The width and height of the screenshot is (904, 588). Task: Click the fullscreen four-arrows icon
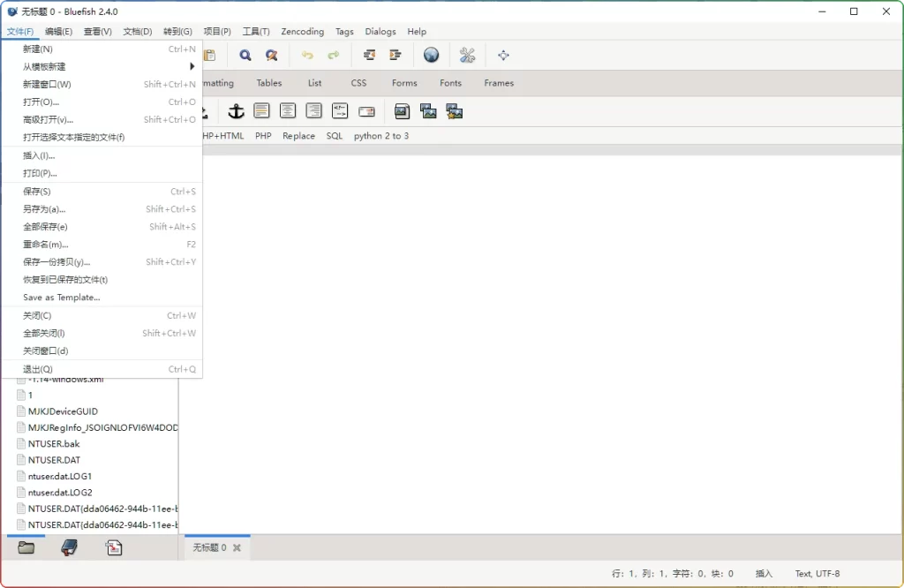[503, 56]
